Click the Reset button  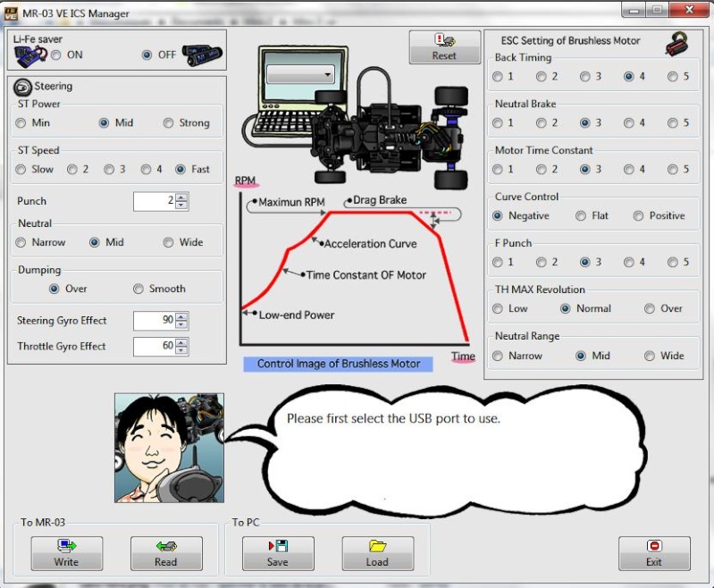[444, 46]
